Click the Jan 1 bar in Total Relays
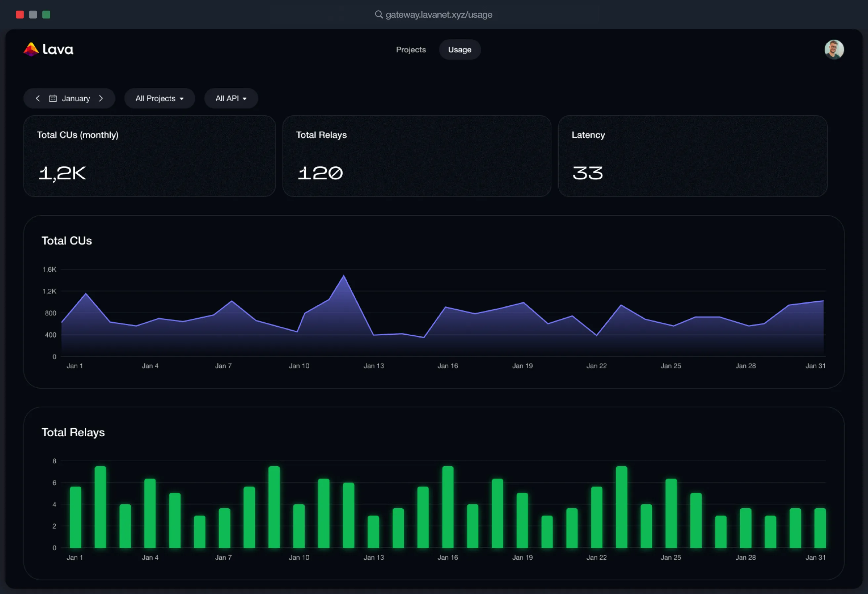This screenshot has height=594, width=868. pyautogui.click(x=75, y=517)
